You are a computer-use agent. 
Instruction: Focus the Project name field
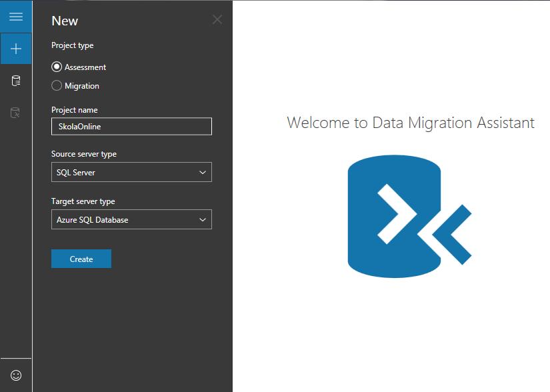pyautogui.click(x=131, y=126)
